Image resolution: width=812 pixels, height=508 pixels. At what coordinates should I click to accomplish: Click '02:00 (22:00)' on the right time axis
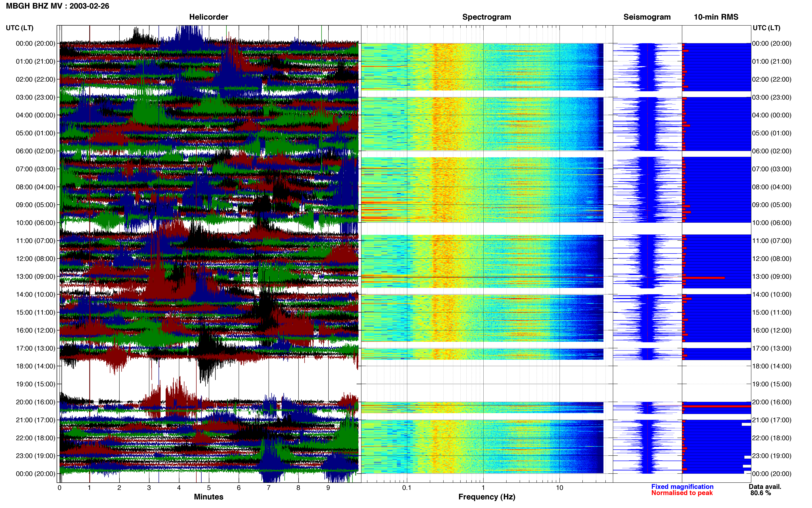point(772,79)
